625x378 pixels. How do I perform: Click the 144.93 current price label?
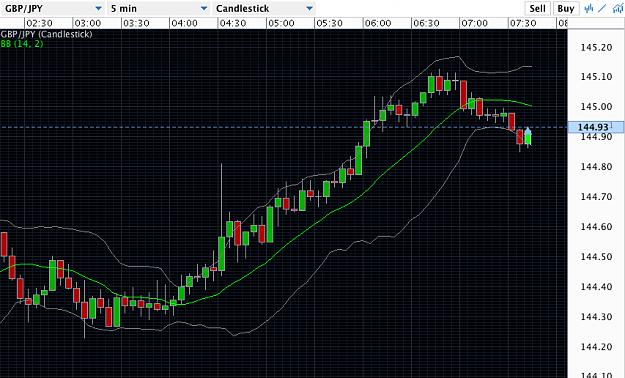click(593, 127)
